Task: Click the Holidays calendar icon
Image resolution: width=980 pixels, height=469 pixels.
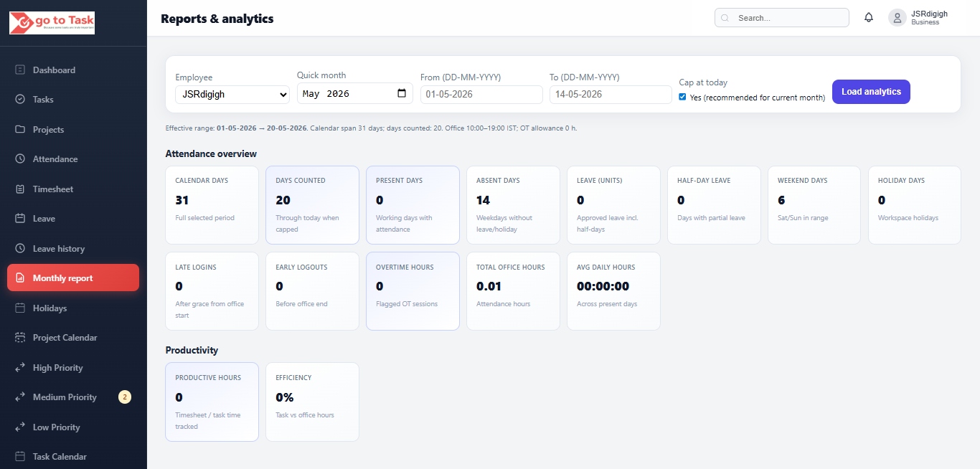Action: point(20,308)
